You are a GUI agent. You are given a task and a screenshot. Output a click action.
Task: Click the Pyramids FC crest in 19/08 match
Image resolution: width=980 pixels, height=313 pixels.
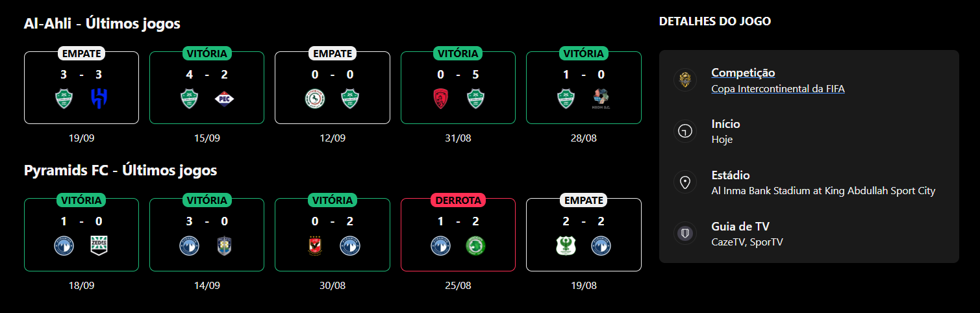601,245
